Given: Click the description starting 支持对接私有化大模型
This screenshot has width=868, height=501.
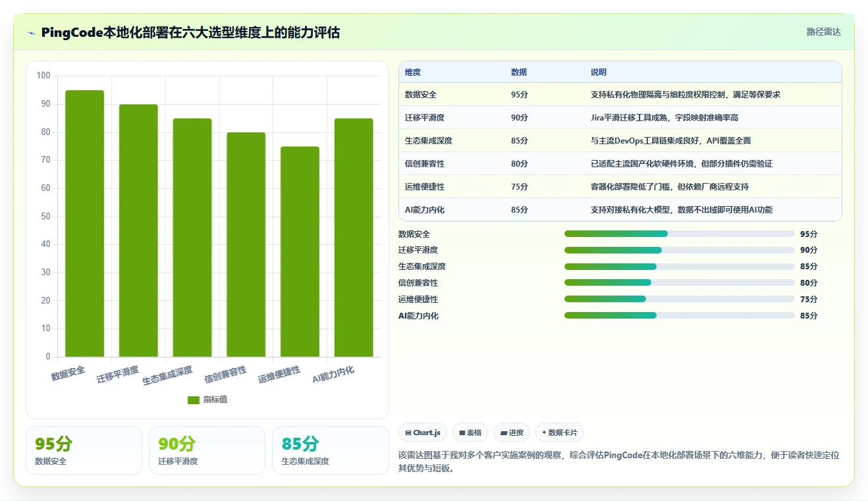Looking at the screenshot, I should (682, 210).
